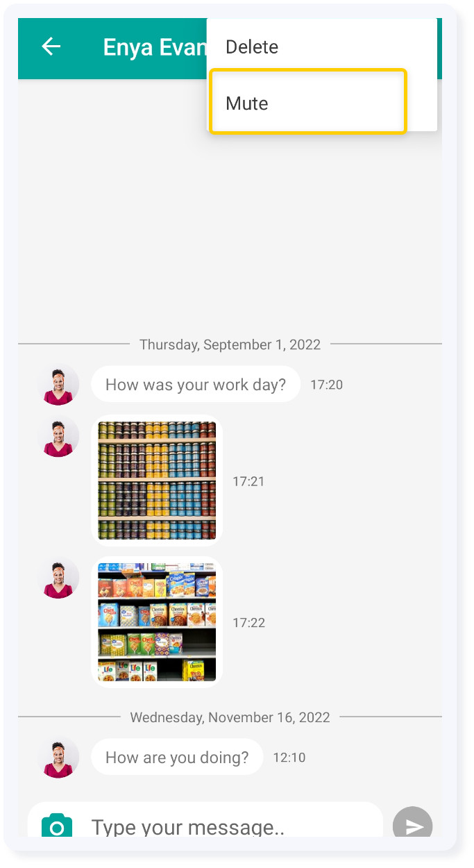Open avatar beside "How are you doing?"

(x=58, y=758)
